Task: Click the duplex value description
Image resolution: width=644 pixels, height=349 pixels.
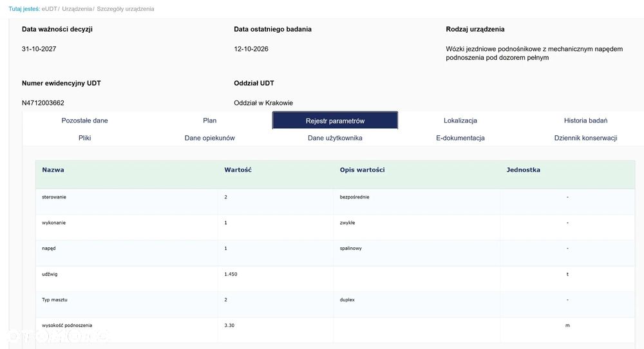Action: pos(347,299)
